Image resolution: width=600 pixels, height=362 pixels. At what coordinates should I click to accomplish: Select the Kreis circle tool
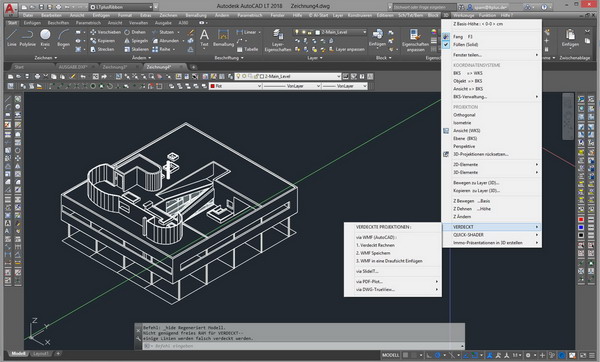tap(45, 38)
